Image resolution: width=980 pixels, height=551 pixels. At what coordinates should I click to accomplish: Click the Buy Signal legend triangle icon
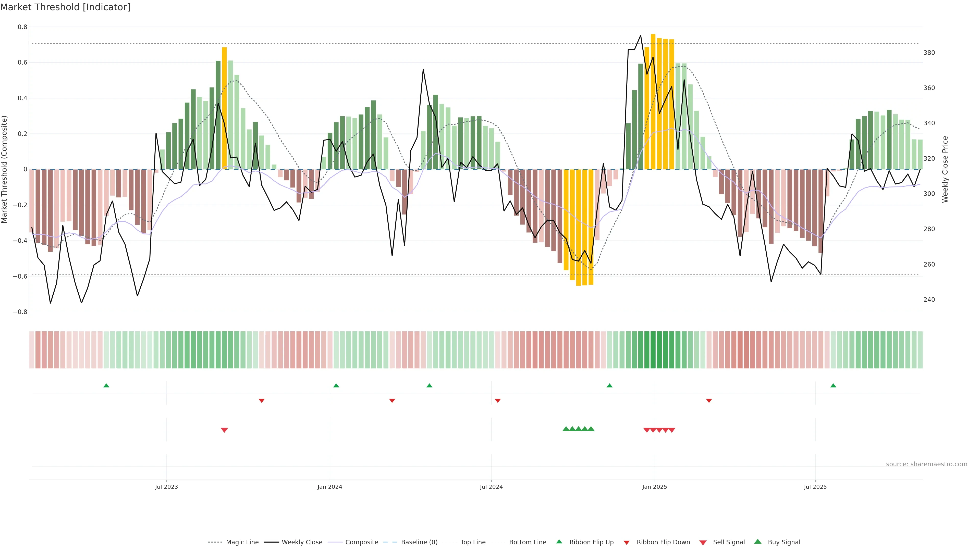pos(757,542)
